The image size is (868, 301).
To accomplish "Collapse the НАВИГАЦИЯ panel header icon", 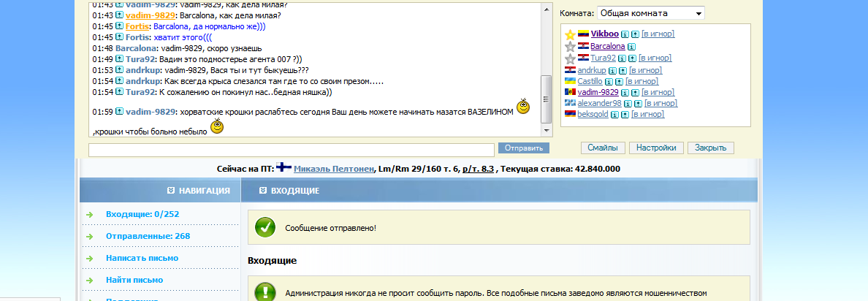I will [170, 191].
